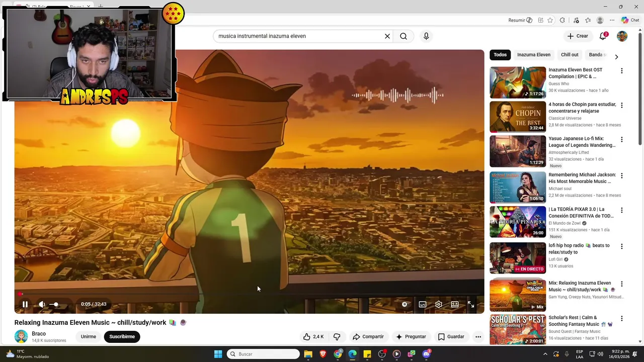Screen dimensions: 644x362
Task: Open options for Yasuo Japanese Lo-fi Mix
Action: 622,140
